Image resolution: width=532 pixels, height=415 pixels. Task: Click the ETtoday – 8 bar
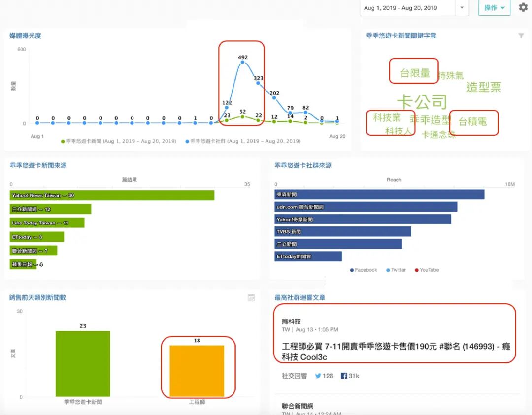(x=36, y=237)
